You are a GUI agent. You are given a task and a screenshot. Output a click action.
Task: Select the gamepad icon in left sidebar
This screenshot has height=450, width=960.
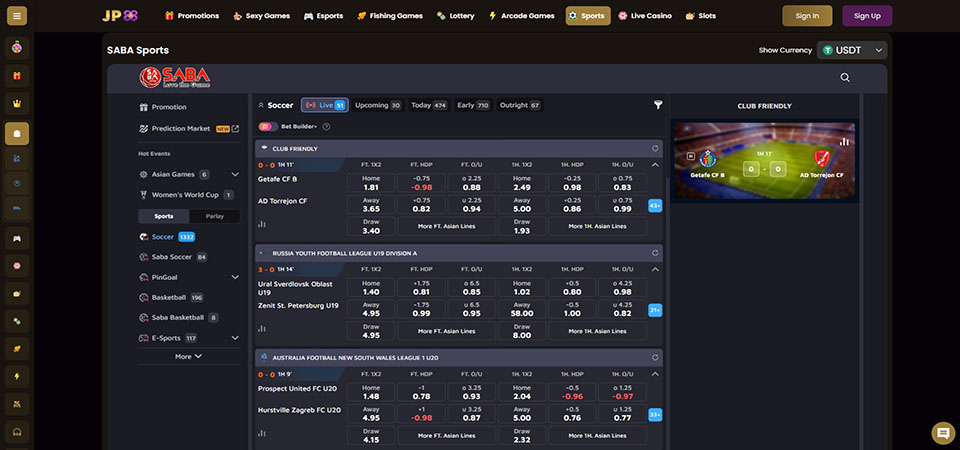pyautogui.click(x=17, y=238)
